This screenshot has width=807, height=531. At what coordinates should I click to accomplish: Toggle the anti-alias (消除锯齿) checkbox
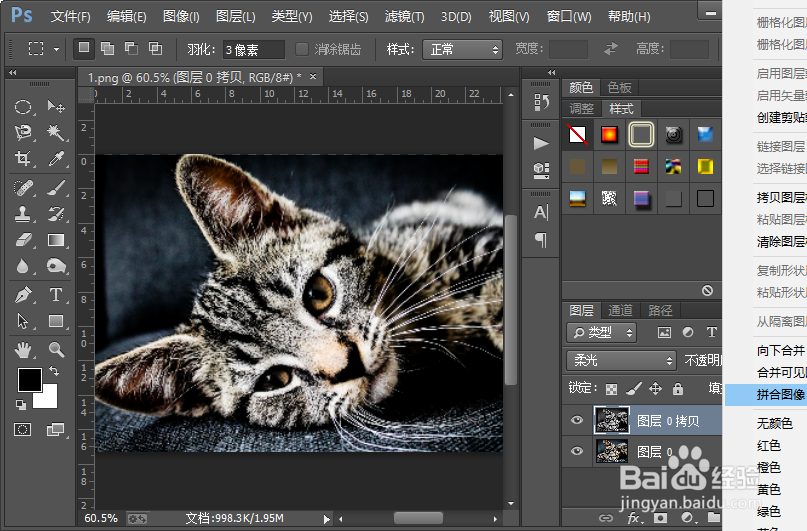(x=302, y=49)
